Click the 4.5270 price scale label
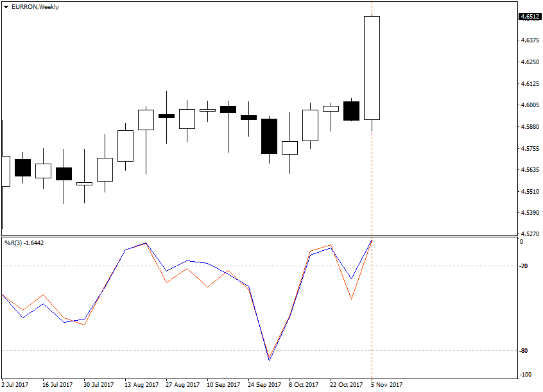Image resolution: width=543 pixels, height=392 pixels. click(530, 234)
